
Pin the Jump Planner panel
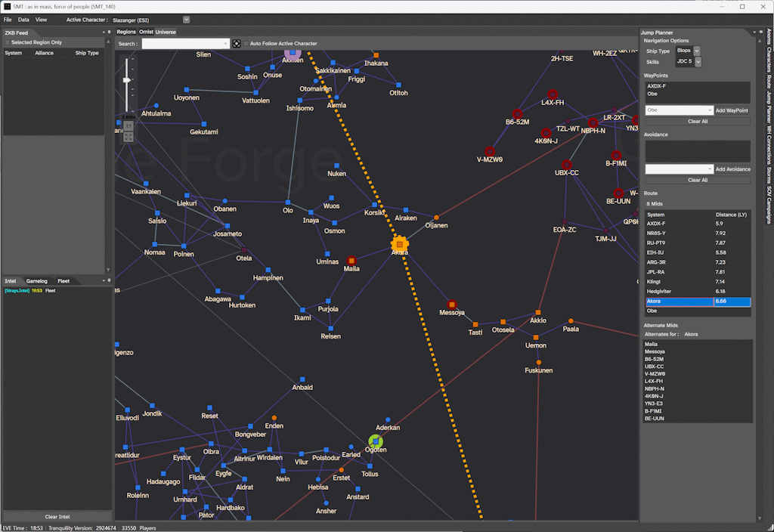tap(760, 32)
